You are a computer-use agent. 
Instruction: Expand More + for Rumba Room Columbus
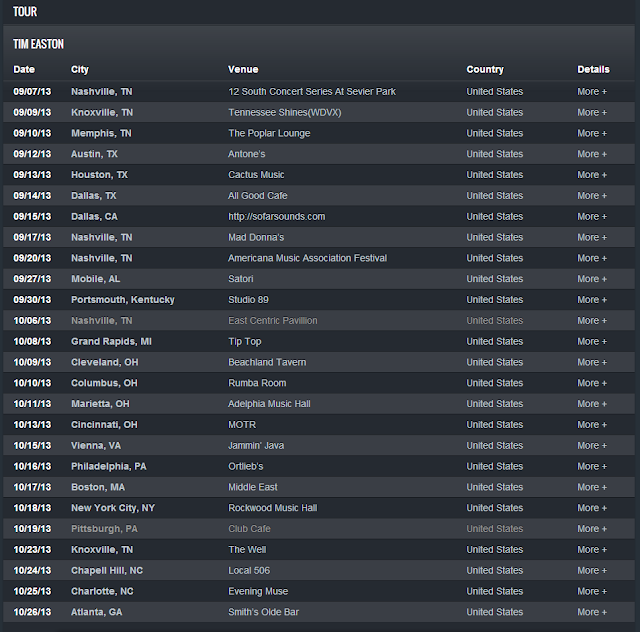pos(592,383)
